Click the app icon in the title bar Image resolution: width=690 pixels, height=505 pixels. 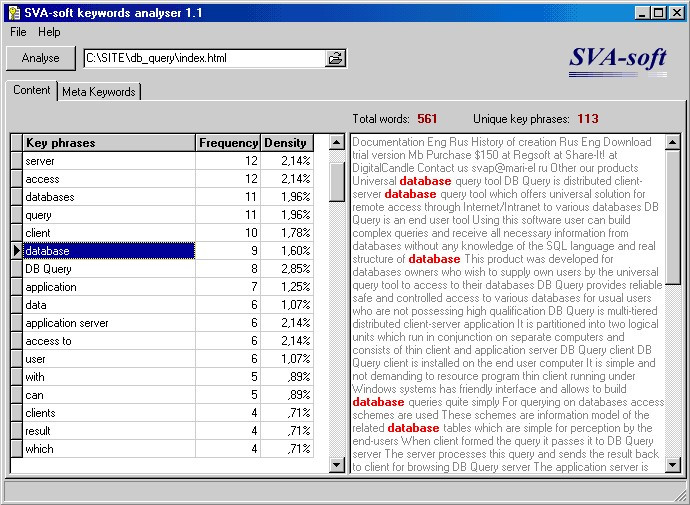(14, 13)
